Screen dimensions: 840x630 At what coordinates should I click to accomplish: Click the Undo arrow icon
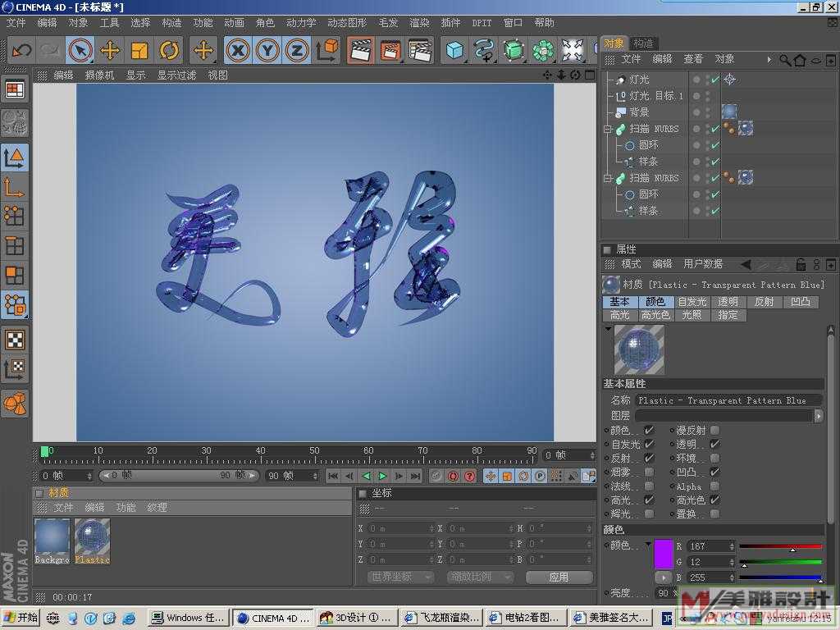pyautogui.click(x=21, y=51)
